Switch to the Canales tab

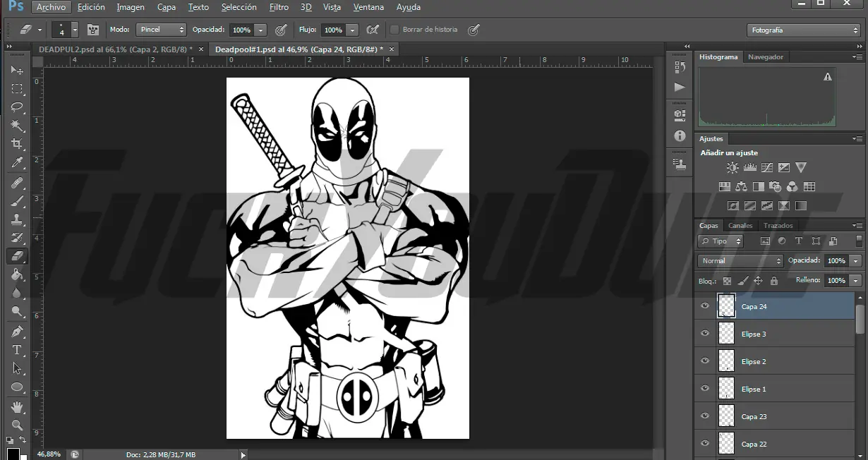pyautogui.click(x=740, y=226)
